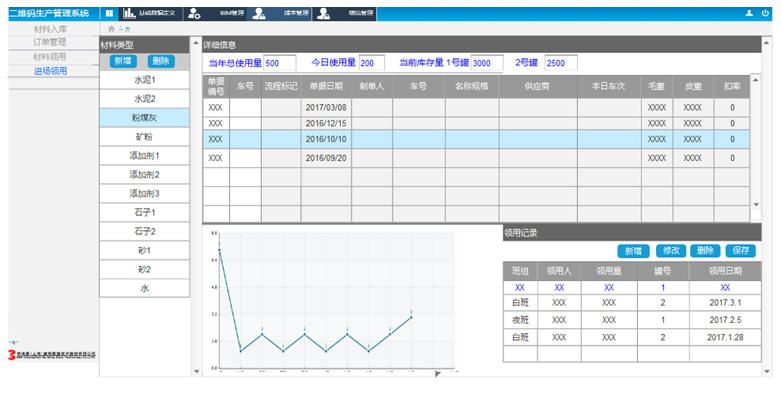Select the row dated 2016/12/15

point(476,123)
